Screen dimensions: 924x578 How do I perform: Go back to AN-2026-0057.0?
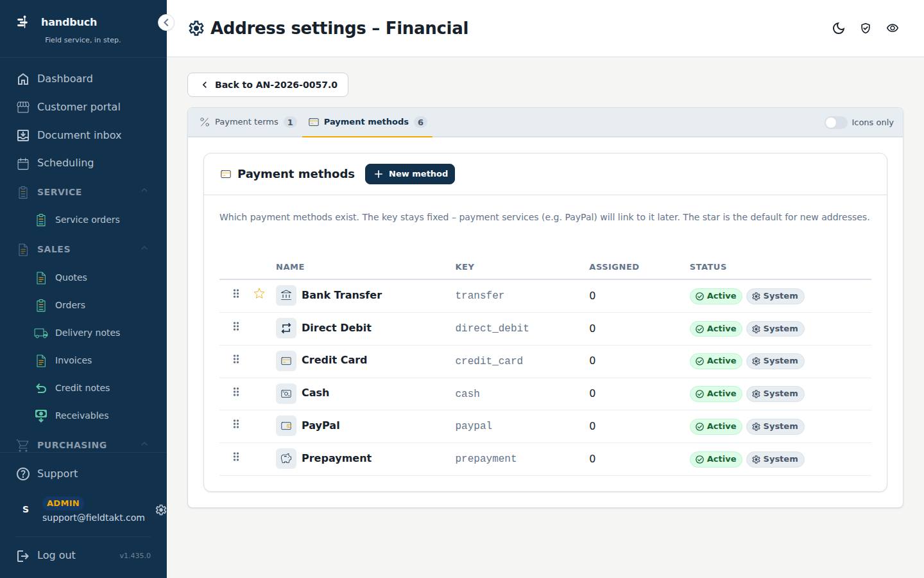tap(268, 85)
